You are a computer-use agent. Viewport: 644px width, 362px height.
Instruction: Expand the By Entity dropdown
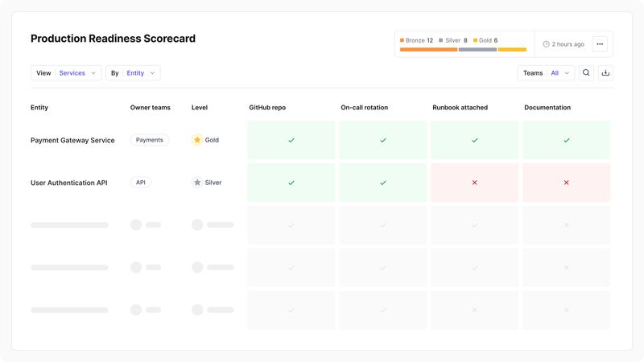133,73
